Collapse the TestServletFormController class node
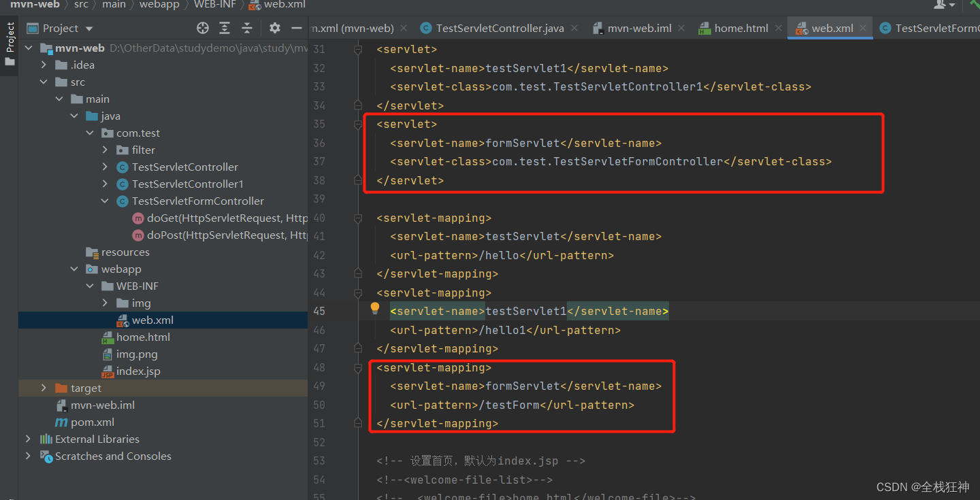980x500 pixels. pos(105,201)
